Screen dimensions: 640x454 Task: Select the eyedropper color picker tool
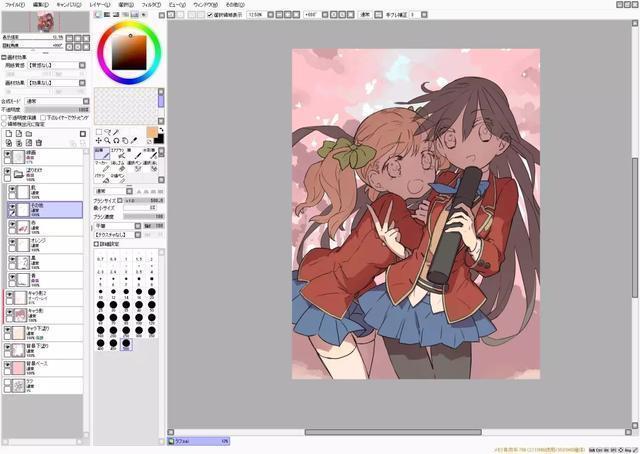click(134, 140)
